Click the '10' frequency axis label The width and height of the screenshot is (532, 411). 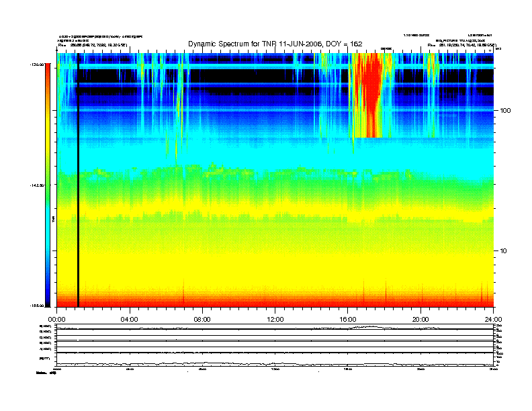click(504, 251)
